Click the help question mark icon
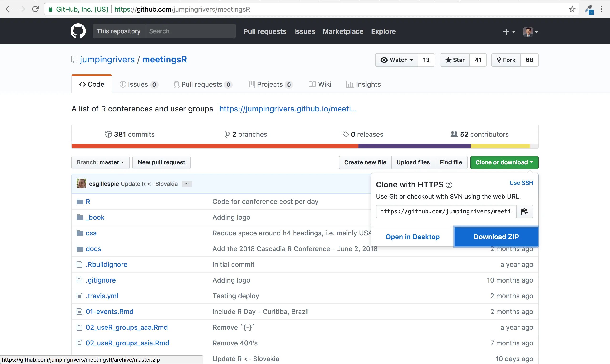The width and height of the screenshot is (610, 364). point(449,185)
